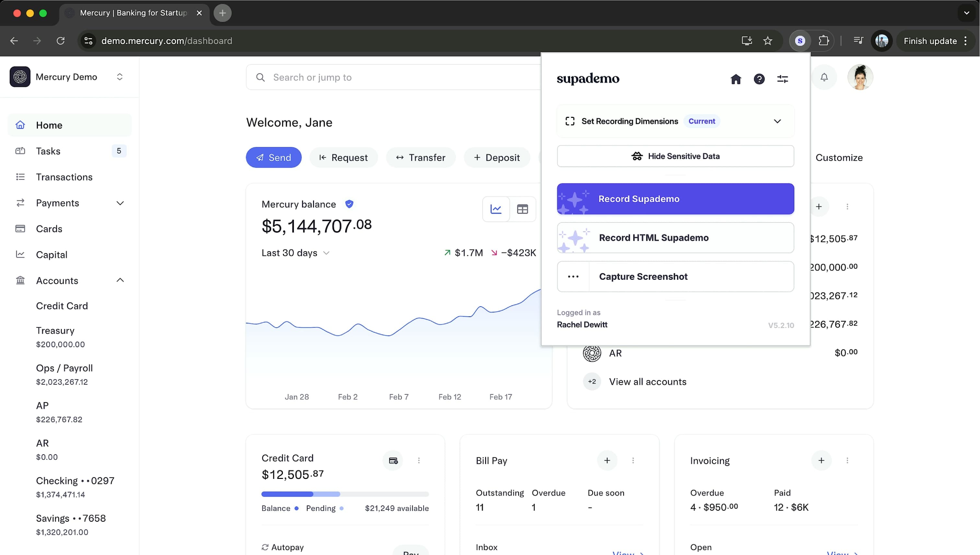980x555 pixels.
Task: Open Transactions in sidebar
Action: click(x=69, y=177)
